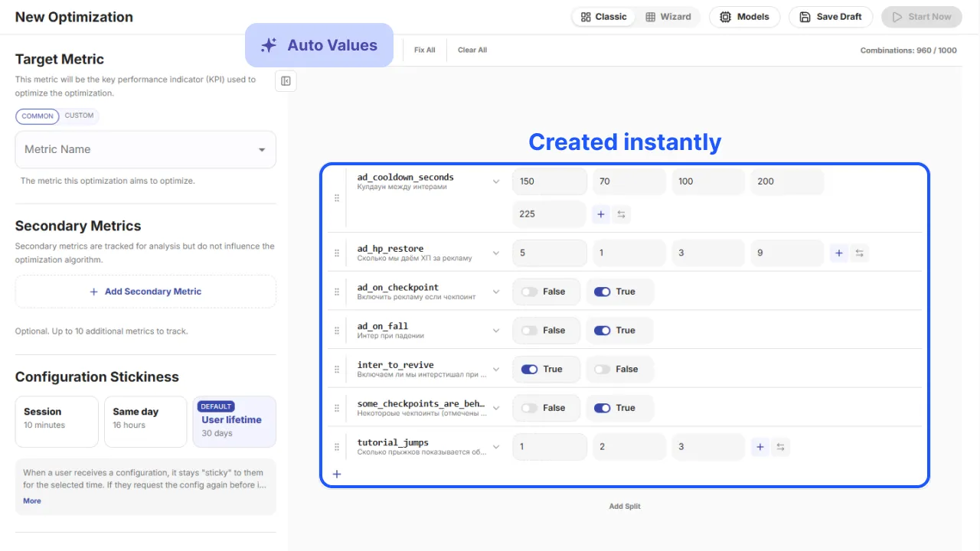980x551 pixels.
Task: Toggle ad_on_fall True switch
Action: (603, 331)
